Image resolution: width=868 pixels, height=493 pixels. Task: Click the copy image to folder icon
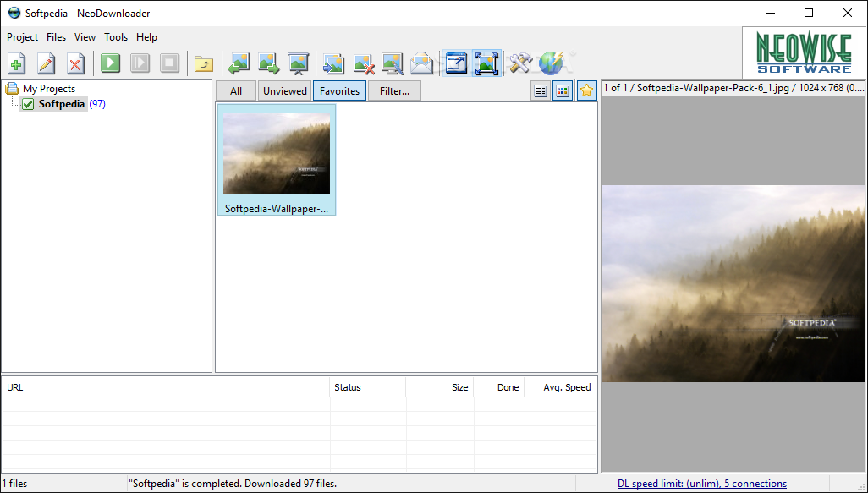(334, 63)
